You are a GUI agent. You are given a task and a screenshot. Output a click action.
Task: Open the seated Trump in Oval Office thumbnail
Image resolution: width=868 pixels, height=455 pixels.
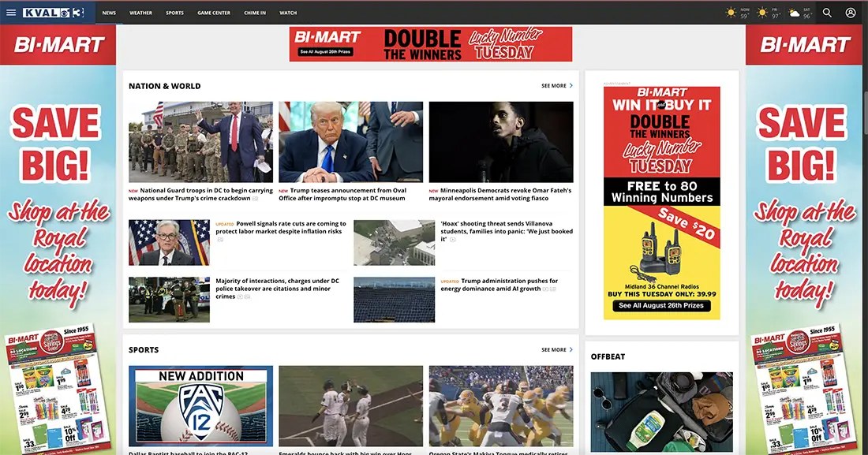click(x=350, y=142)
